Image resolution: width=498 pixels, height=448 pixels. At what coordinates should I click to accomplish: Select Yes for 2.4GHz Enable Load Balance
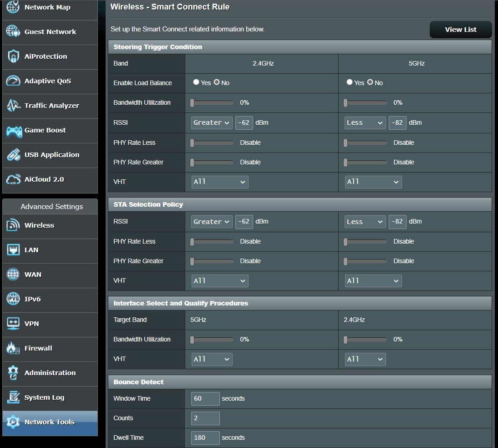(x=196, y=82)
